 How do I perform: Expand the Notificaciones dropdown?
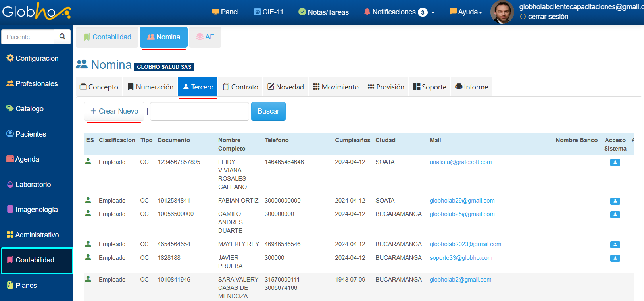click(x=399, y=12)
